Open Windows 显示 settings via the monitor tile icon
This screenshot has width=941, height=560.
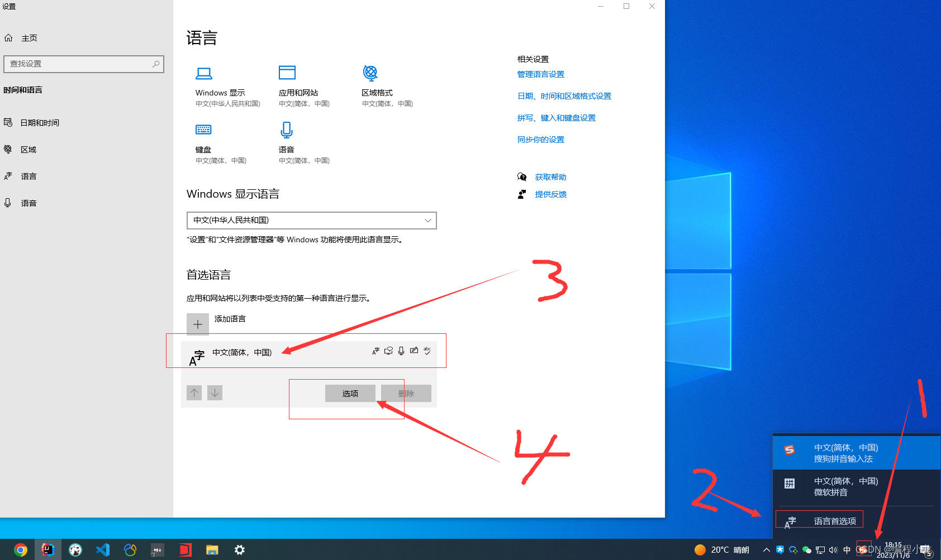point(204,73)
